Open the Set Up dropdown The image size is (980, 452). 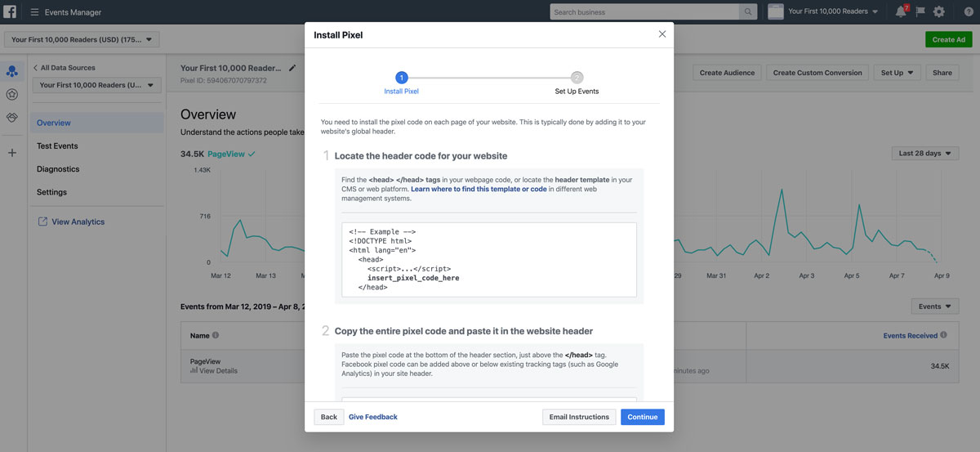897,73
